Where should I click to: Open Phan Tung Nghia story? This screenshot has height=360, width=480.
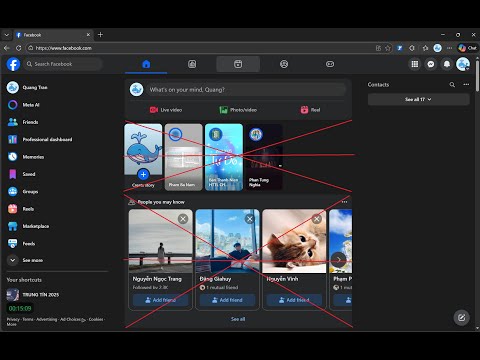tap(264, 157)
